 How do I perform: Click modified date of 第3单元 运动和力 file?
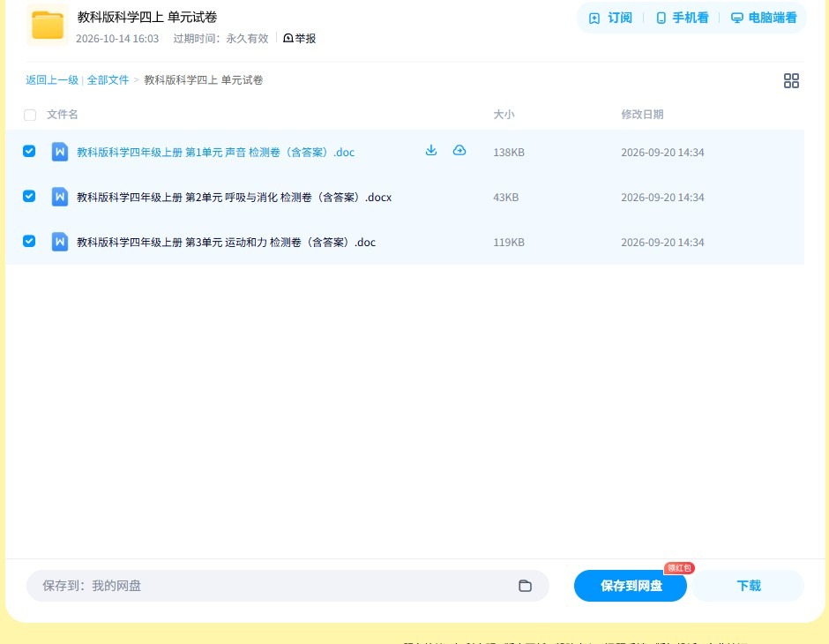point(662,242)
